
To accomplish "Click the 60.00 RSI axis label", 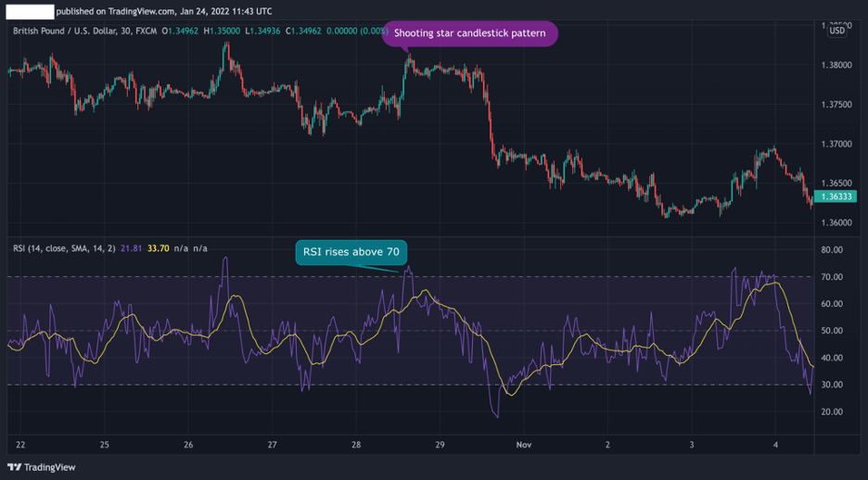I will (833, 304).
